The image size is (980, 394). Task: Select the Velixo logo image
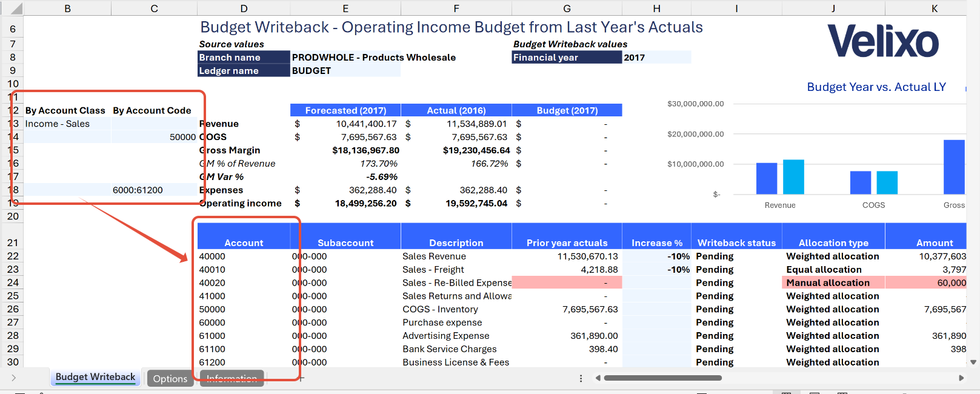883,41
